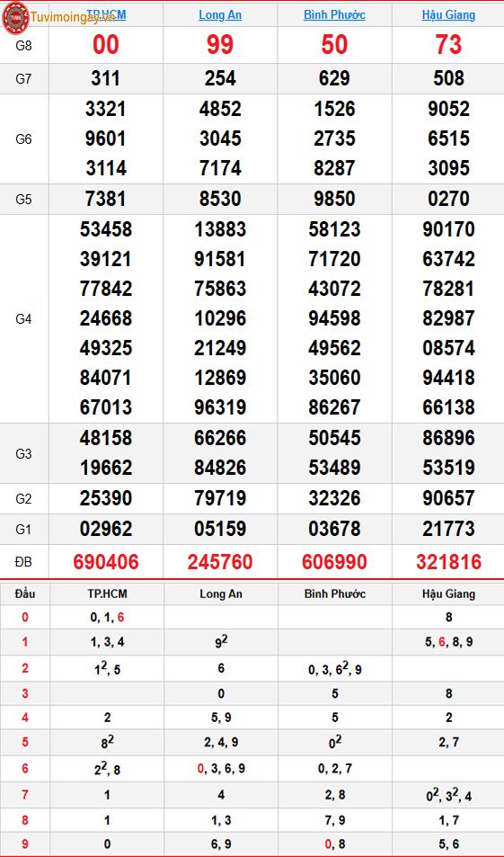Select G5 number 8530
The width and height of the screenshot is (504, 857).
point(220,199)
